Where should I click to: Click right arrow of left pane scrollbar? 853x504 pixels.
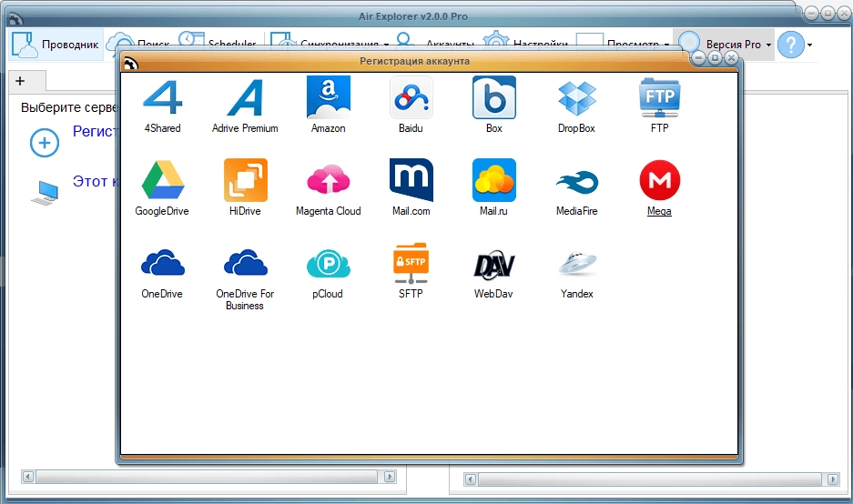pos(390,477)
